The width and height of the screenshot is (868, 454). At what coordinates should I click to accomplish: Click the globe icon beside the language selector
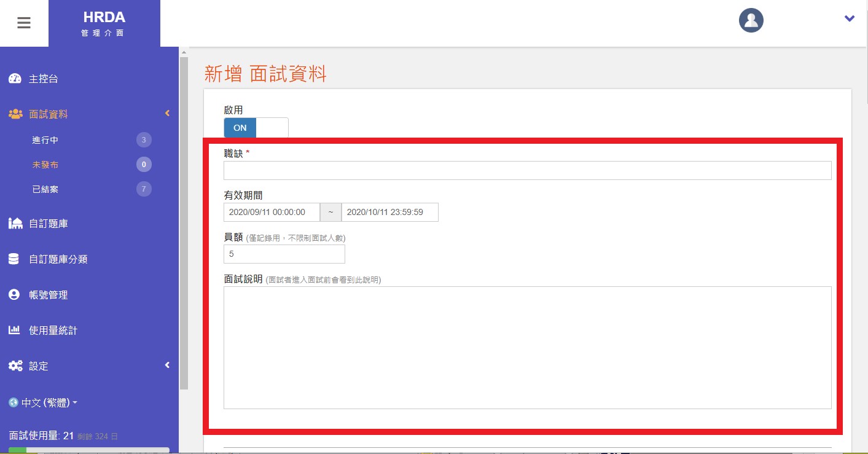[14, 402]
